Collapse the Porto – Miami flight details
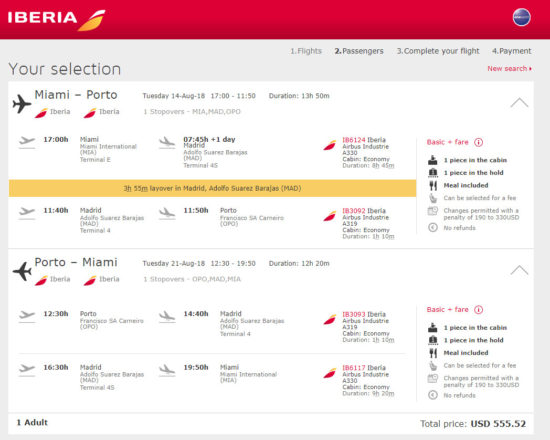This screenshot has height=440, width=550. pos(519,270)
